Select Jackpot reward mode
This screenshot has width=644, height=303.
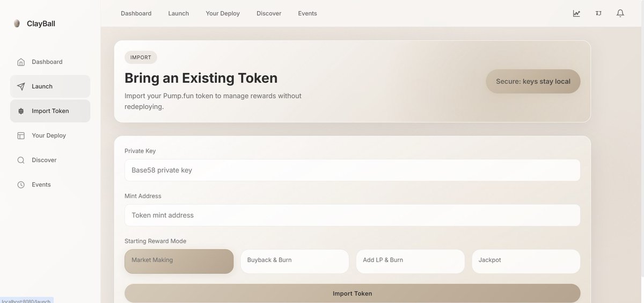(526, 262)
